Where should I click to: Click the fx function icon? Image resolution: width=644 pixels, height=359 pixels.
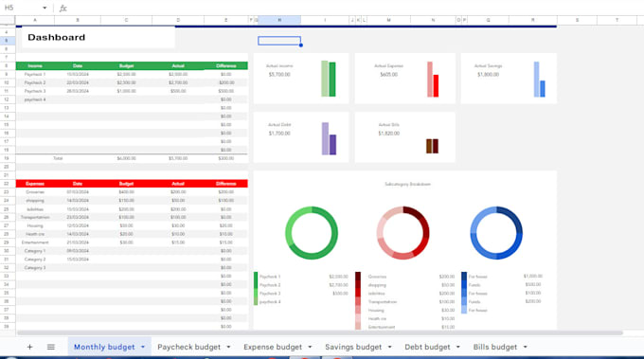(x=63, y=9)
